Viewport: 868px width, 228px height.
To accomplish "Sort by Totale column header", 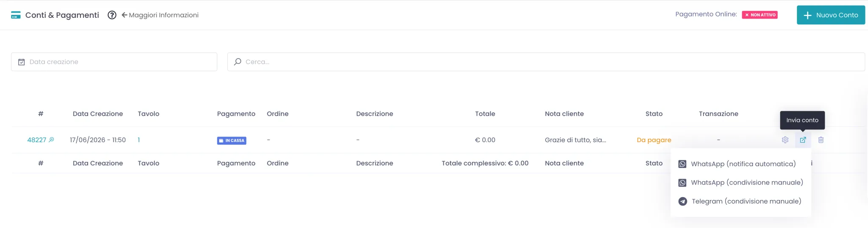I will (485, 114).
